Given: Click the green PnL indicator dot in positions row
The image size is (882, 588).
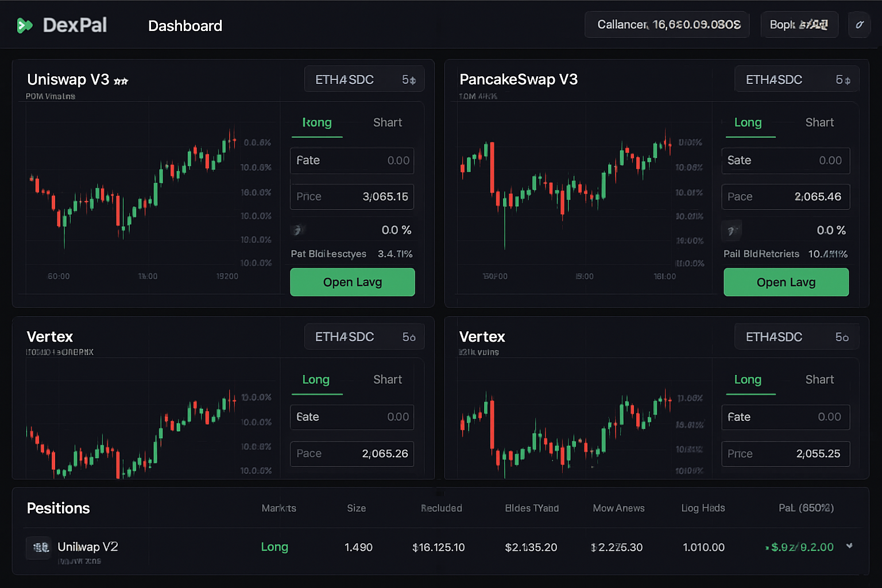Looking at the screenshot, I should [x=767, y=548].
